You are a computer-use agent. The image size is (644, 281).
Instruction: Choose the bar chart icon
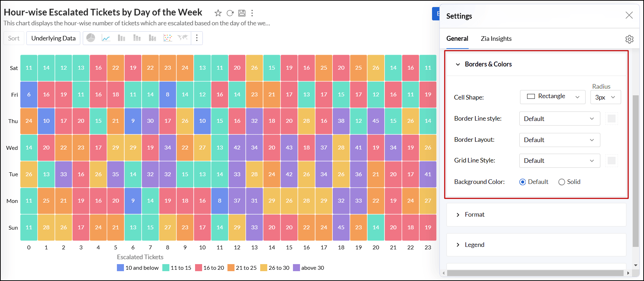(x=121, y=38)
